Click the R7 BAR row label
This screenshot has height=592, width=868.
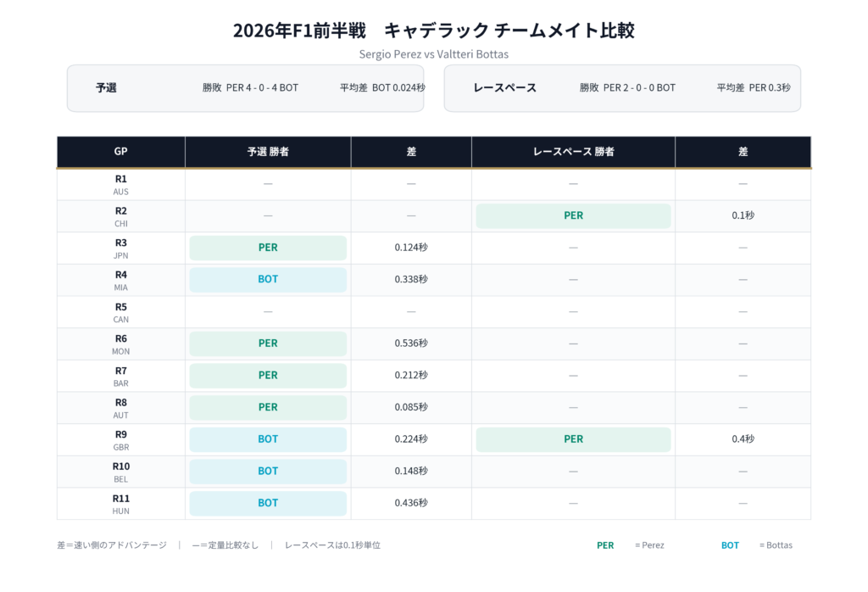pos(120,377)
